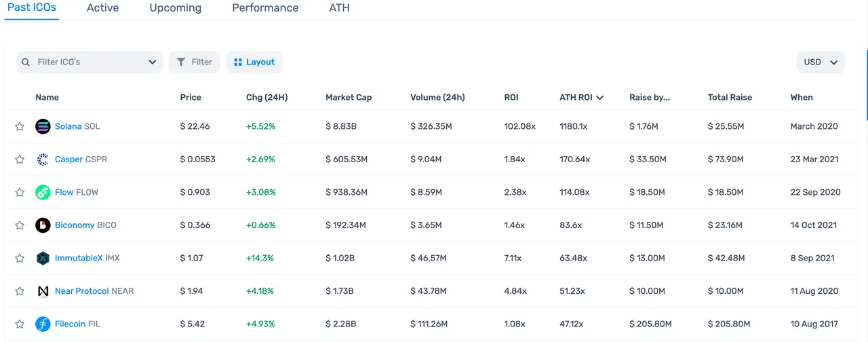Click Near Protocol's date 11 Aug 2020

[x=814, y=291]
